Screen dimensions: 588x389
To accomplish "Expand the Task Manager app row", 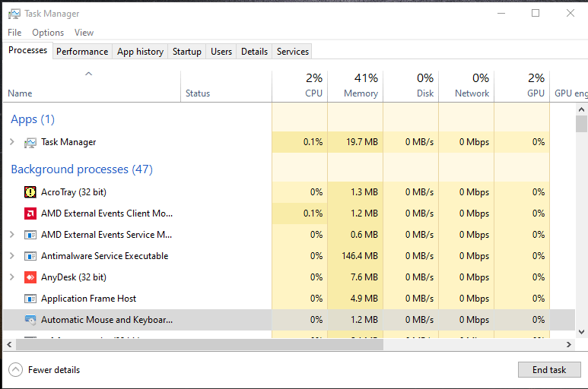I will (11, 142).
